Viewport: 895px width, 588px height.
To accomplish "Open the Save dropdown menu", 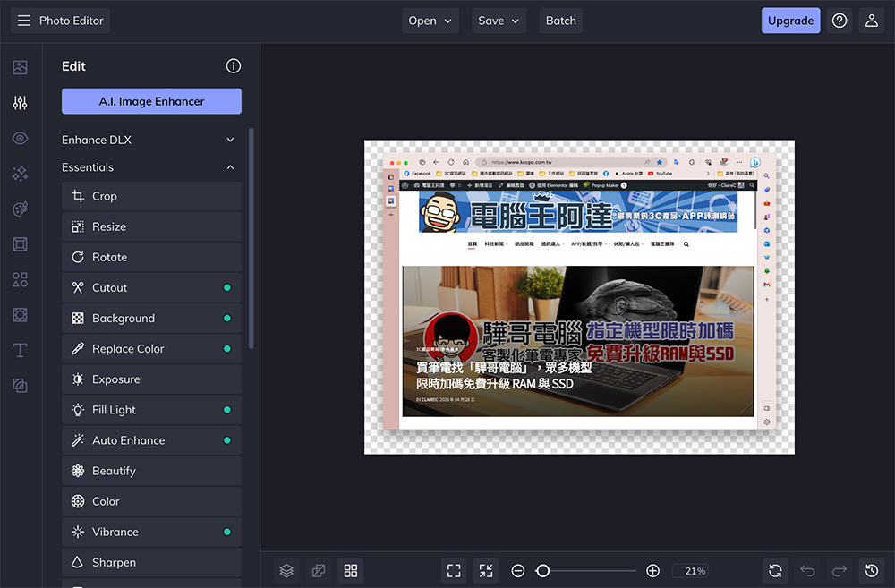I will pyautogui.click(x=499, y=21).
